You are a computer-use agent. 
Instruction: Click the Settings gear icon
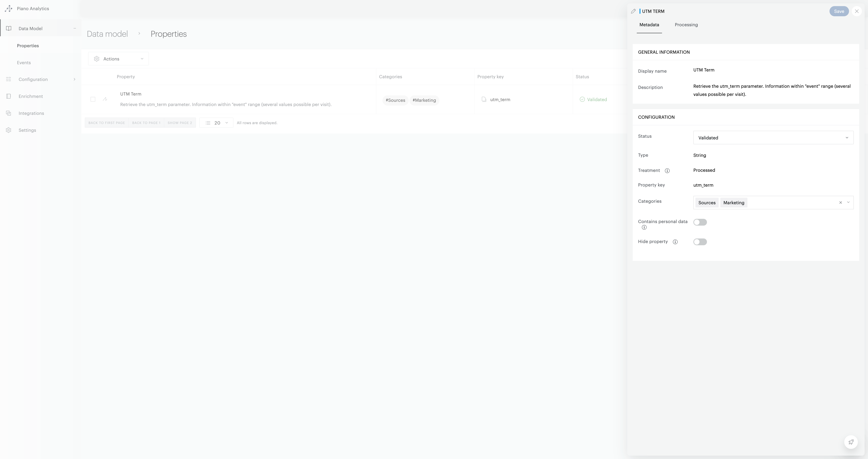coord(8,130)
